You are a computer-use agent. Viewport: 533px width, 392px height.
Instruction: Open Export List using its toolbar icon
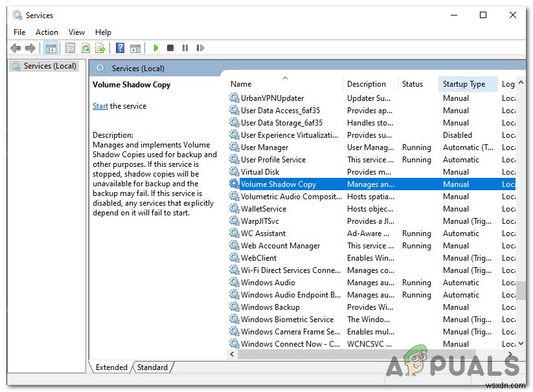tap(100, 47)
